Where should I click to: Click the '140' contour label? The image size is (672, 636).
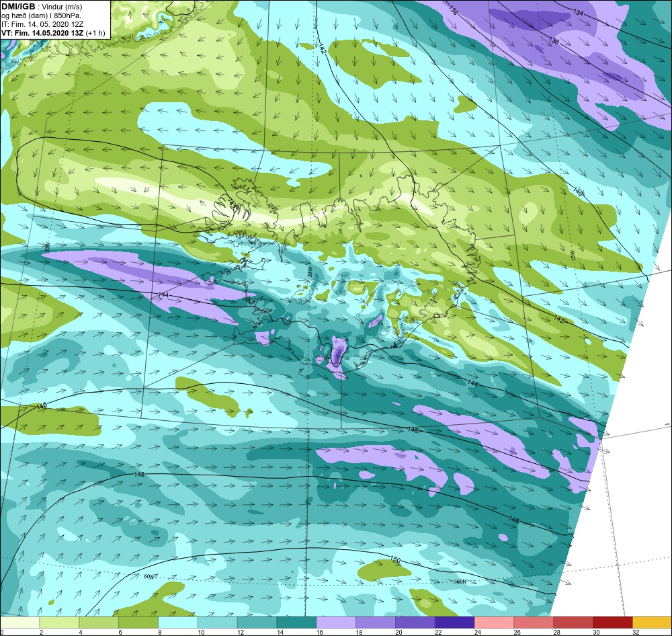(x=578, y=192)
